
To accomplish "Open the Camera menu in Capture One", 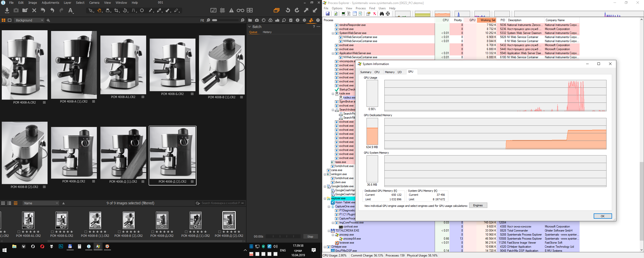I will tap(94, 3).
